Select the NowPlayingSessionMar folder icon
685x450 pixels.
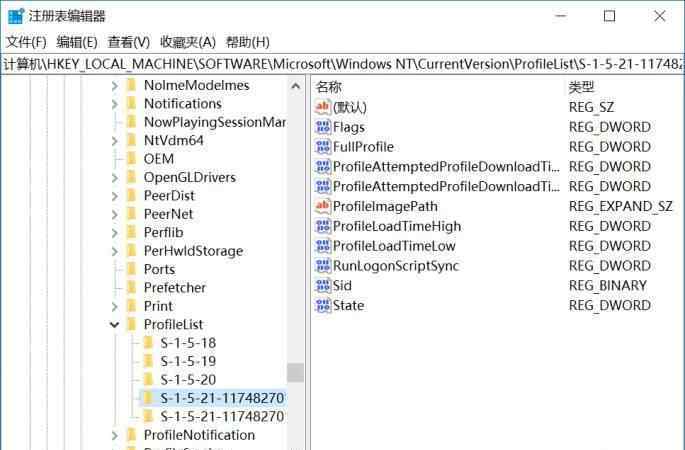[131, 122]
